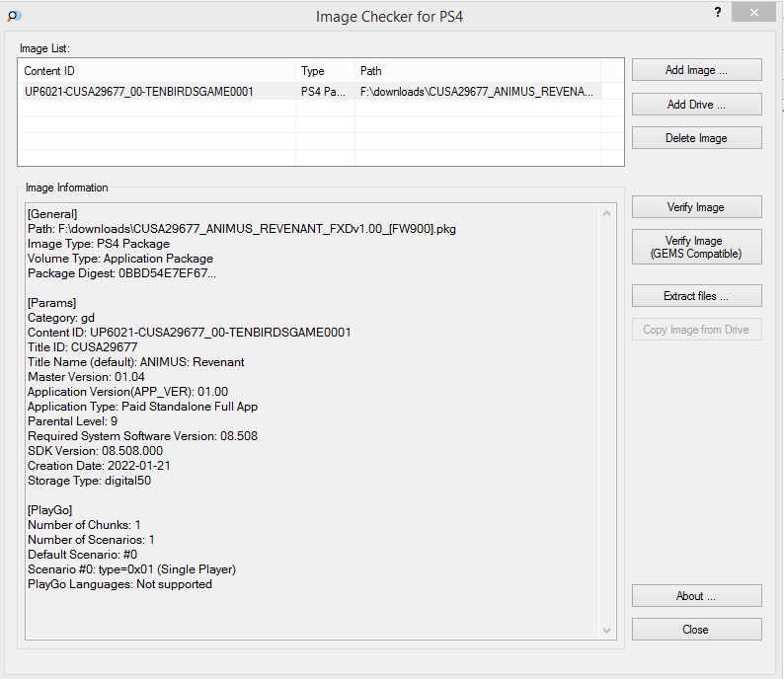The image size is (784, 679).
Task: Close the window with the X button
Action: click(753, 12)
